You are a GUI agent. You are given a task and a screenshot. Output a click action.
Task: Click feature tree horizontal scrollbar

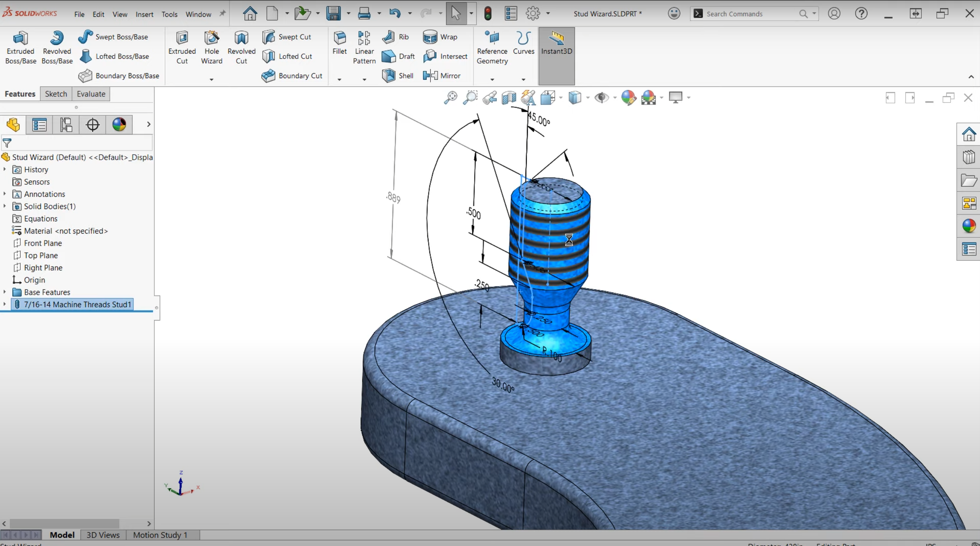[64, 523]
